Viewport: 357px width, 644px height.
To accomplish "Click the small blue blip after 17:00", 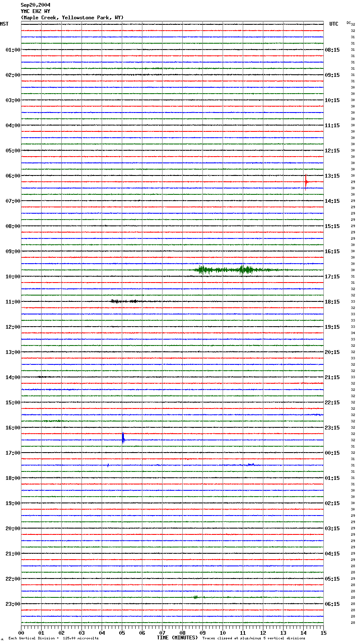I will [108, 465].
